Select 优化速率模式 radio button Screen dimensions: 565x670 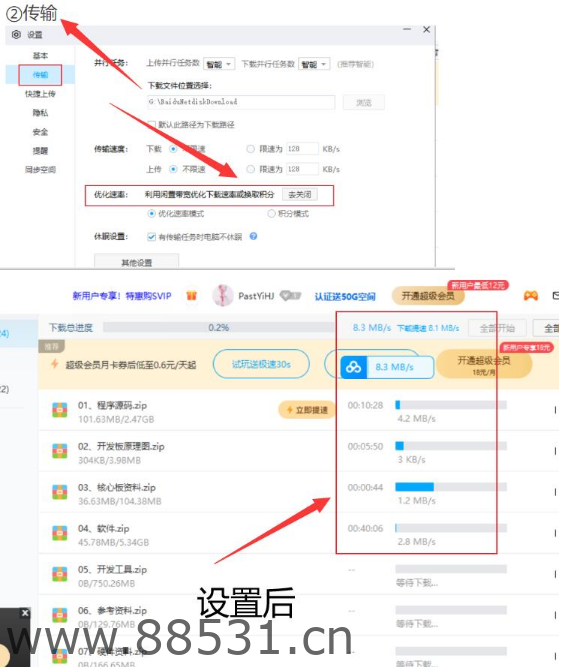(151, 213)
